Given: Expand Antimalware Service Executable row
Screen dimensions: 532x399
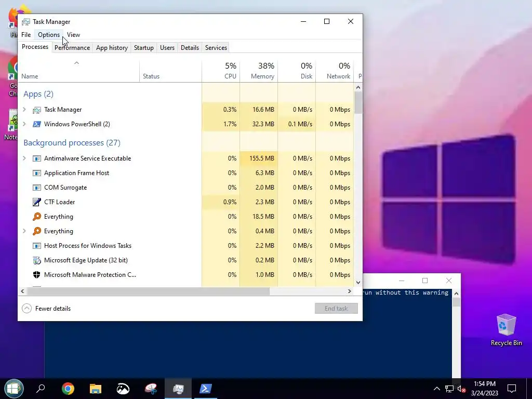Looking at the screenshot, I should [24, 158].
